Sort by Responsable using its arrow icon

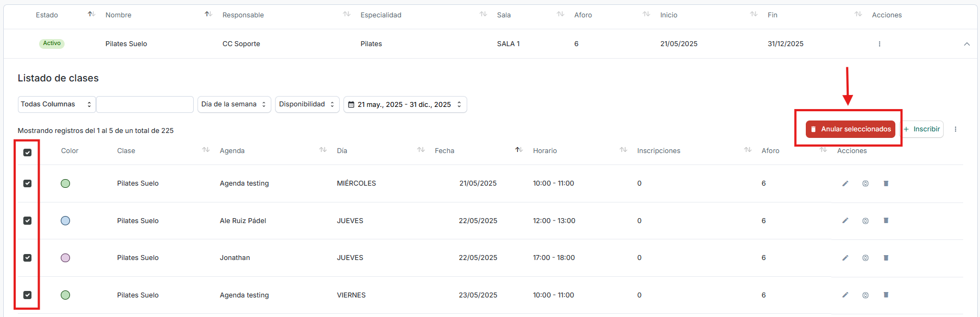[347, 14]
